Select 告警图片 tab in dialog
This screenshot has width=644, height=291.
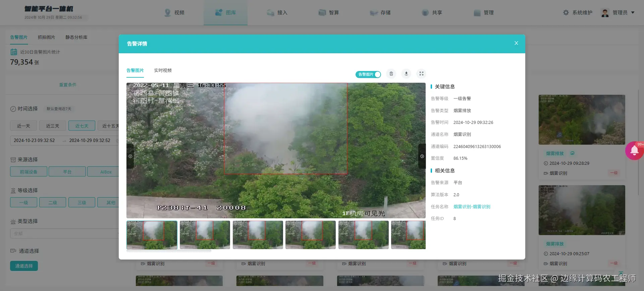(135, 70)
